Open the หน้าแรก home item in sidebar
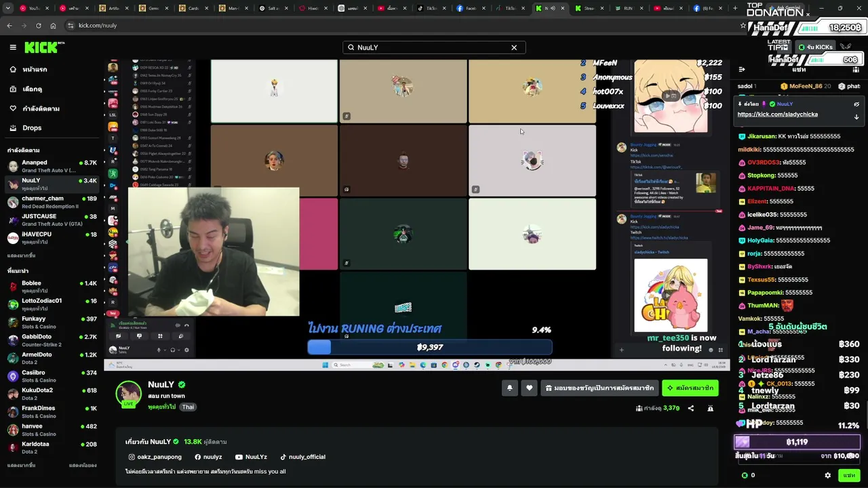This screenshot has width=868, height=488. coord(28,69)
